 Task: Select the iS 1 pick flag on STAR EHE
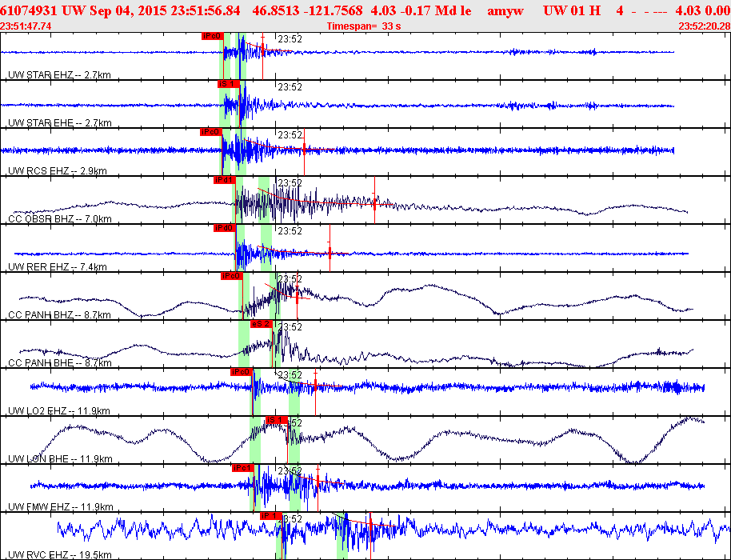click(x=229, y=84)
